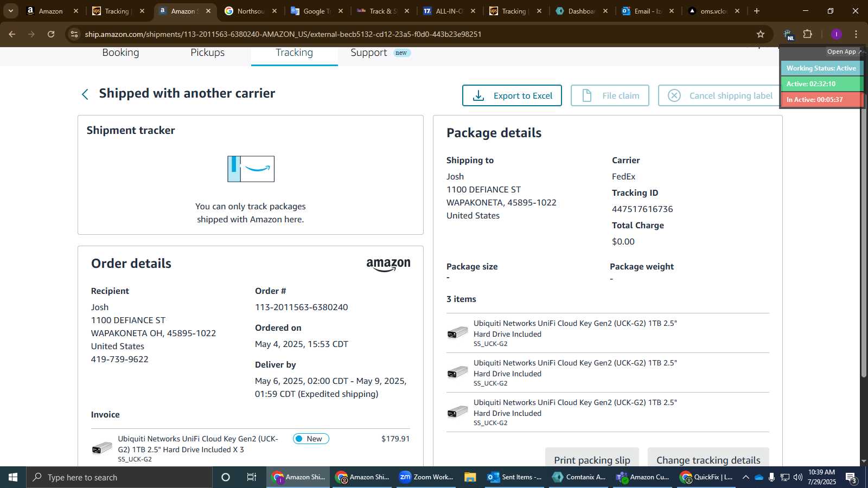Click the Export to Excel button
This screenshot has height=488, width=868.
point(512,95)
